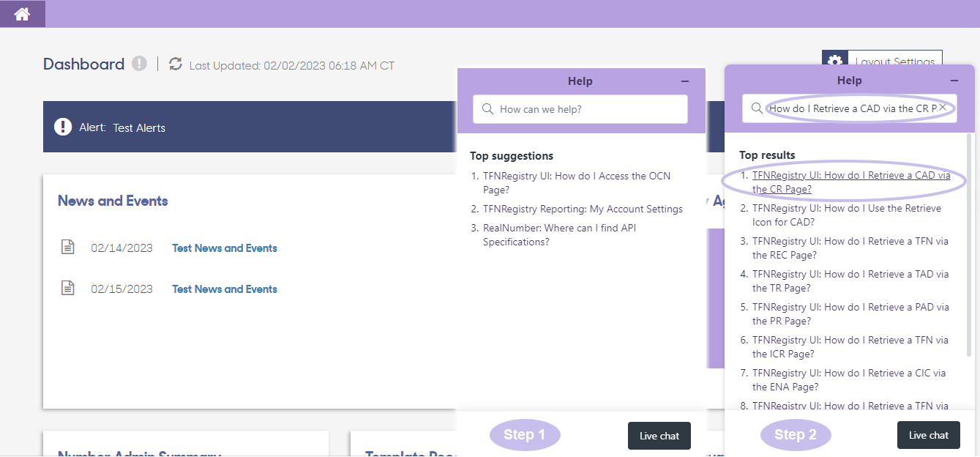This screenshot has width=980, height=457.
Task: Clear the Step 2 search query with the X
Action: 943,107
